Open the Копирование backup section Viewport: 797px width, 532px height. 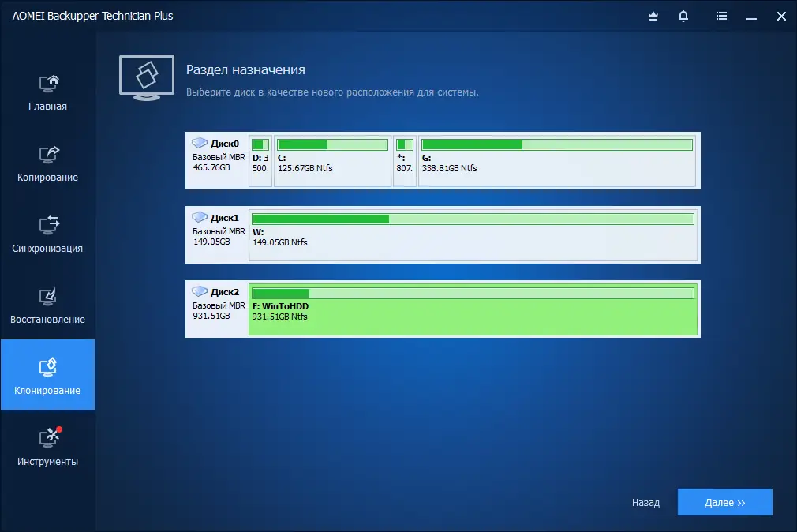[x=48, y=163]
